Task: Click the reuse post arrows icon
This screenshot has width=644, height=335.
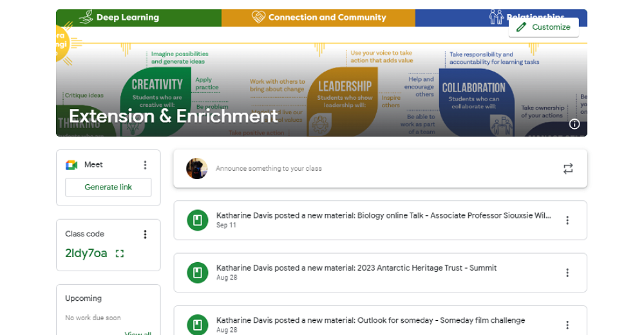Action: click(x=567, y=169)
